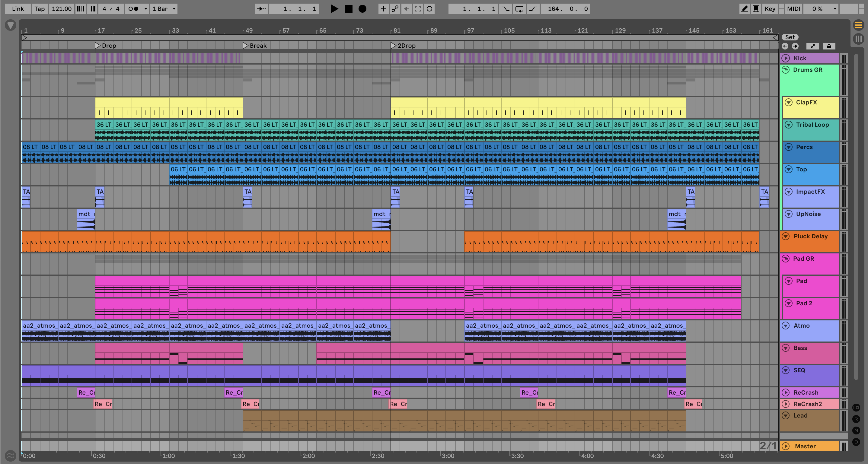This screenshot has height=464, width=868.
Task: Click the Lock Envelopes padlock icon
Action: point(829,46)
